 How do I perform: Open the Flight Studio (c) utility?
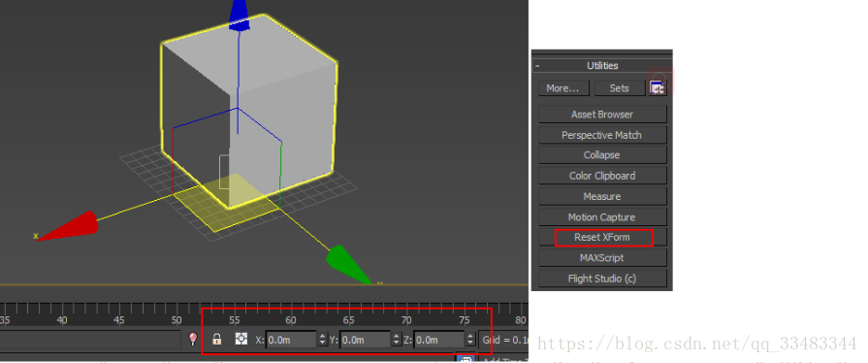coord(602,279)
